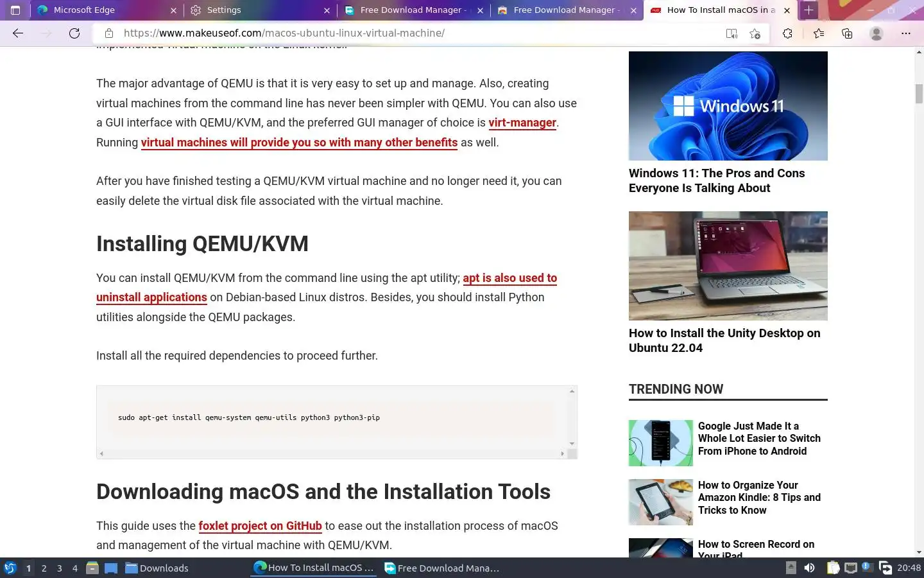The image size is (924, 578).
Task: Open the Extensions puzzle icon
Action: [x=788, y=33]
